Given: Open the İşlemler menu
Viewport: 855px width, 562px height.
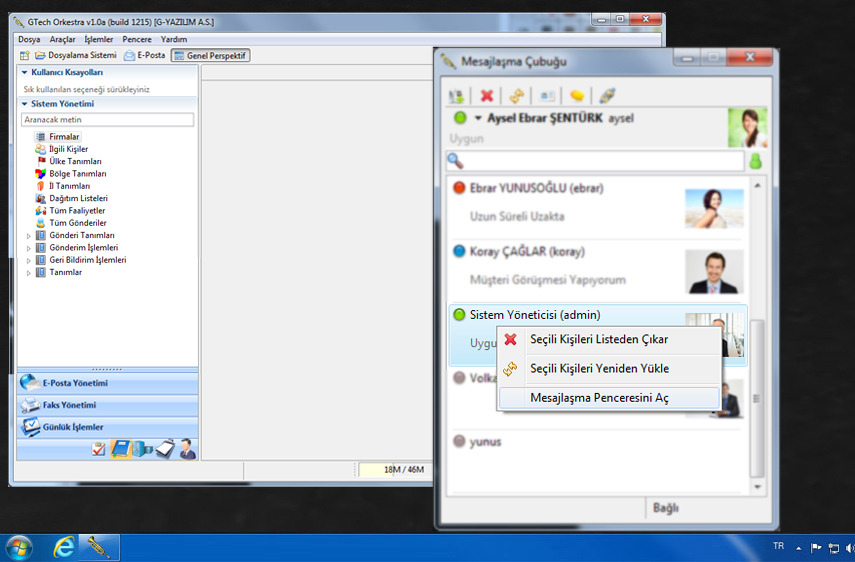Looking at the screenshot, I should coord(99,39).
